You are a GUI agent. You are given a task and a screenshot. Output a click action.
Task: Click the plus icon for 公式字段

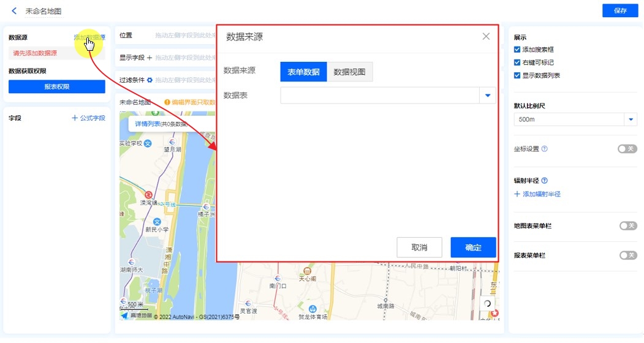click(x=75, y=118)
